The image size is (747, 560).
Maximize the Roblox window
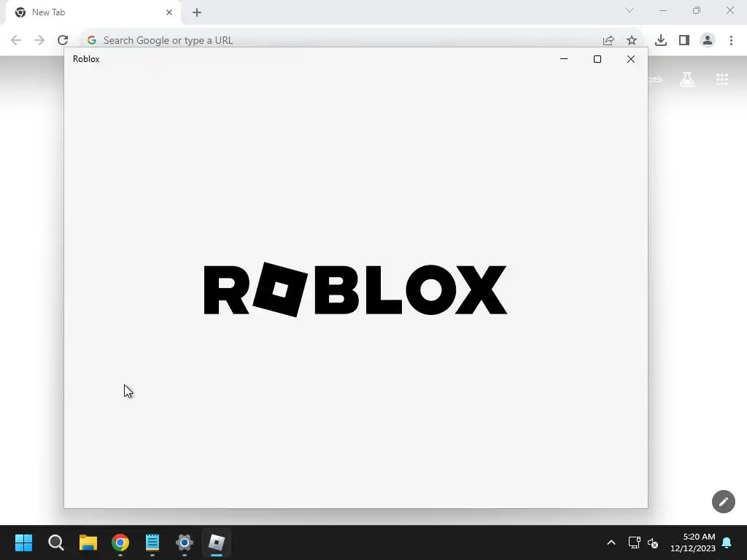597,59
